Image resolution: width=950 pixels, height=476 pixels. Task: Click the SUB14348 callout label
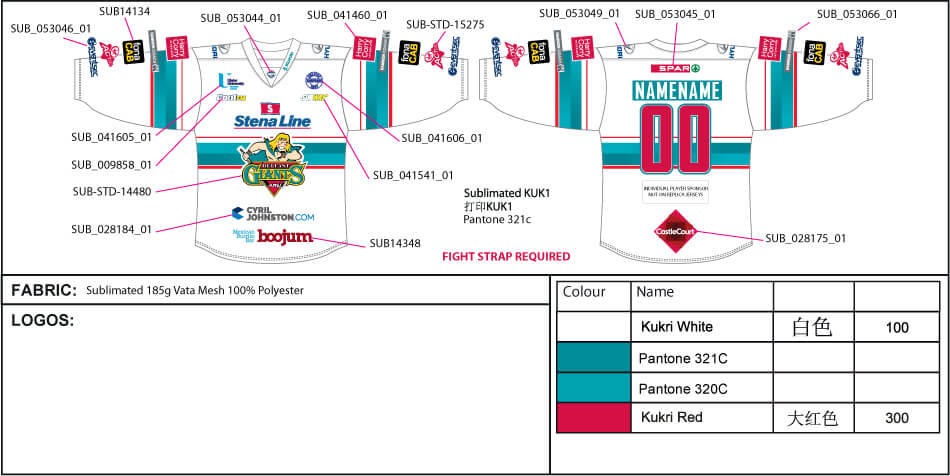(x=397, y=243)
